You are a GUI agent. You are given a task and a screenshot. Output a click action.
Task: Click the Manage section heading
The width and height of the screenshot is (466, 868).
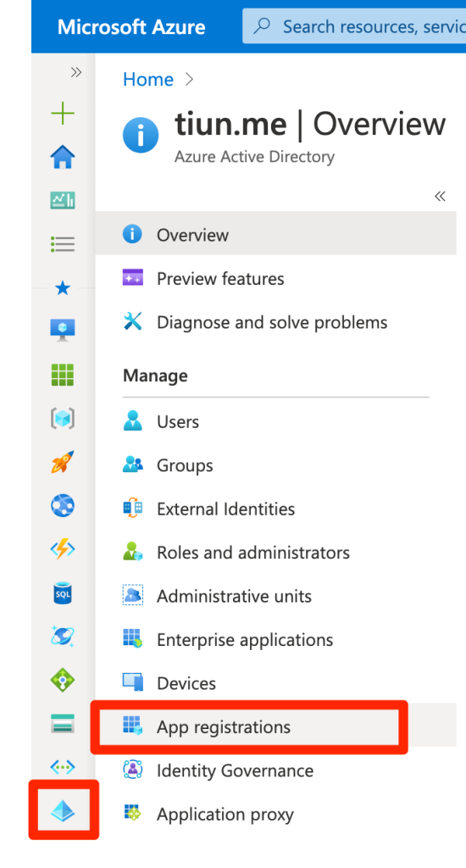coord(155,376)
